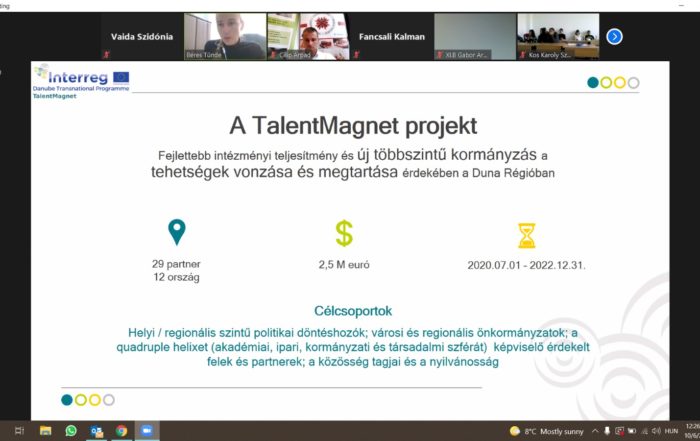Open the weather widget showing Mostly sunny

coord(549,430)
